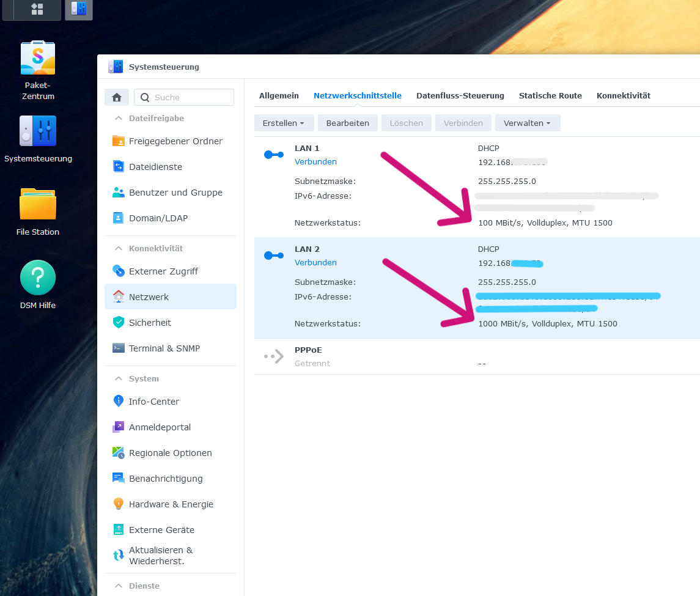Click Dateidienste label in sidebar
This screenshot has height=596, width=700.
tap(155, 166)
